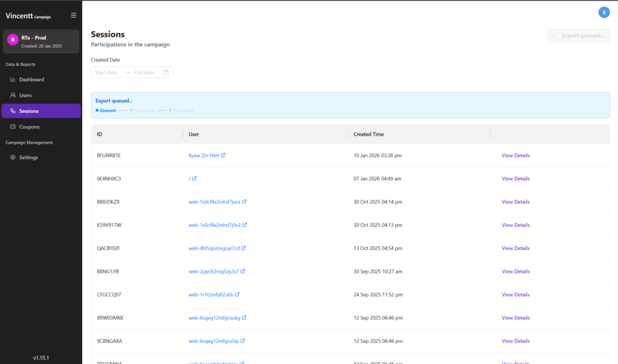Click the Coupons ticket icon in sidebar

pos(13,127)
